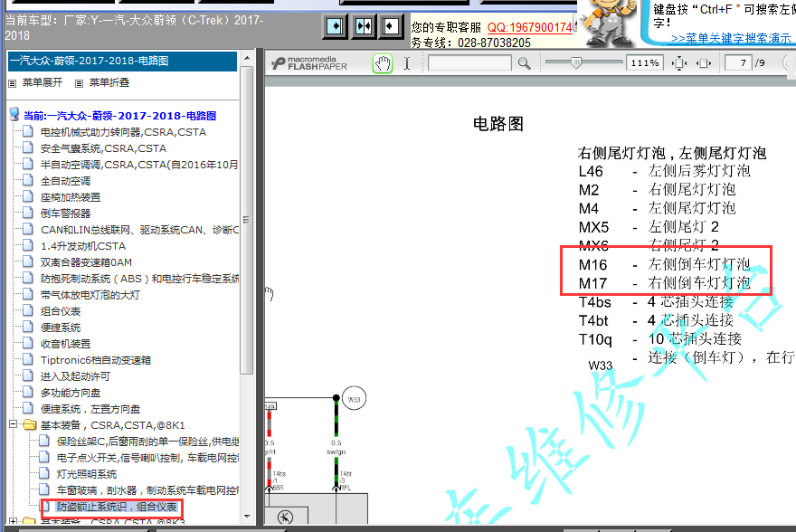This screenshot has height=532, width=796.
Task: Open the 菜单关键字搜索演示 link
Action: point(731,38)
